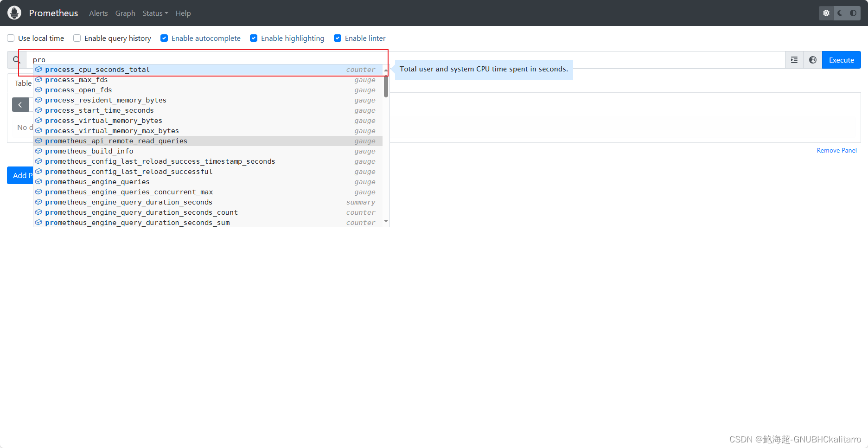Click the Prometheus logo

click(x=14, y=13)
